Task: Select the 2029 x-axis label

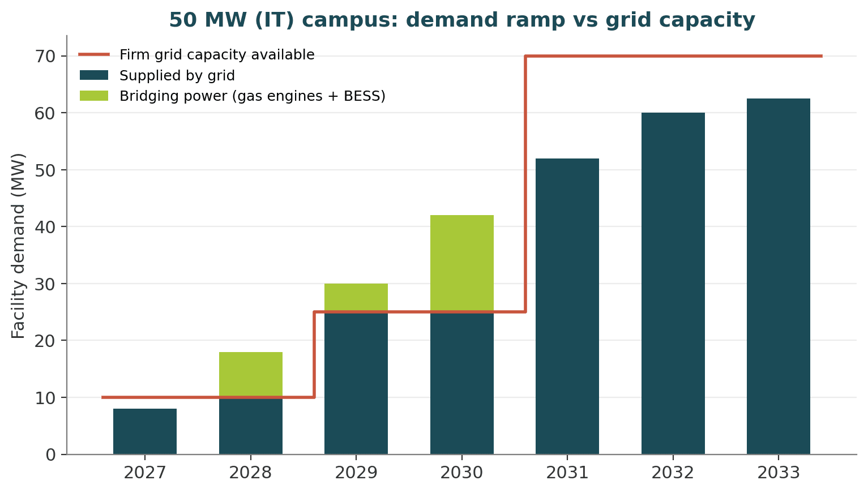Action: [x=356, y=473]
